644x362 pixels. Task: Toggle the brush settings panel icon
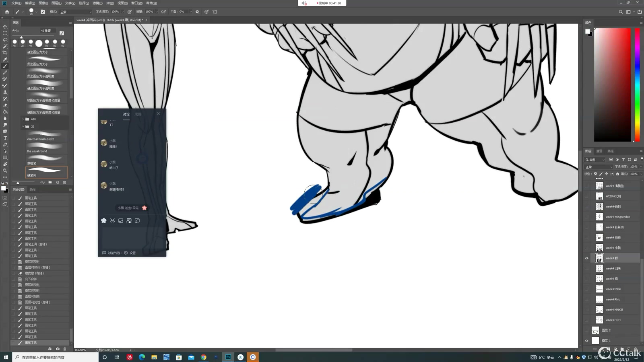pyautogui.click(x=43, y=12)
